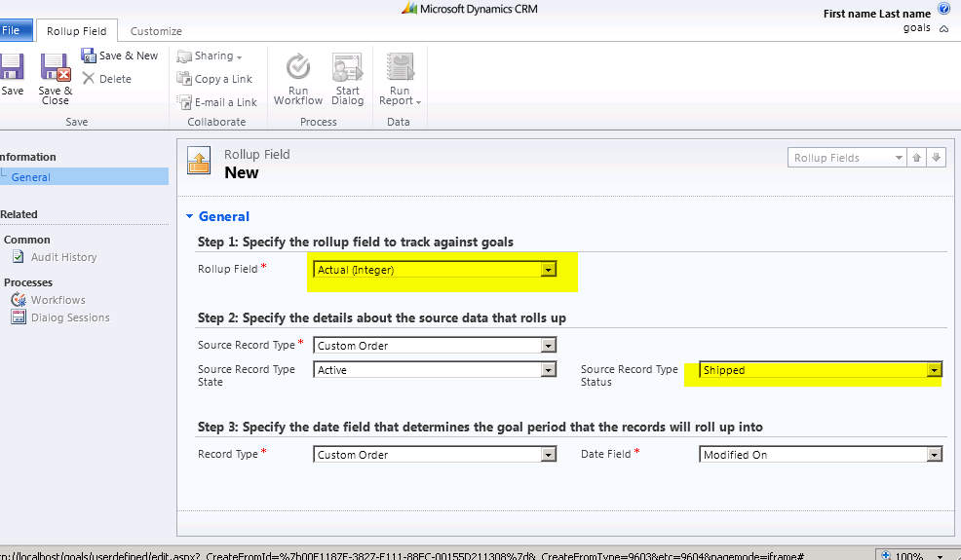Click the Step 1 heading text
Viewport: 961px width, 560px height.
point(356,242)
